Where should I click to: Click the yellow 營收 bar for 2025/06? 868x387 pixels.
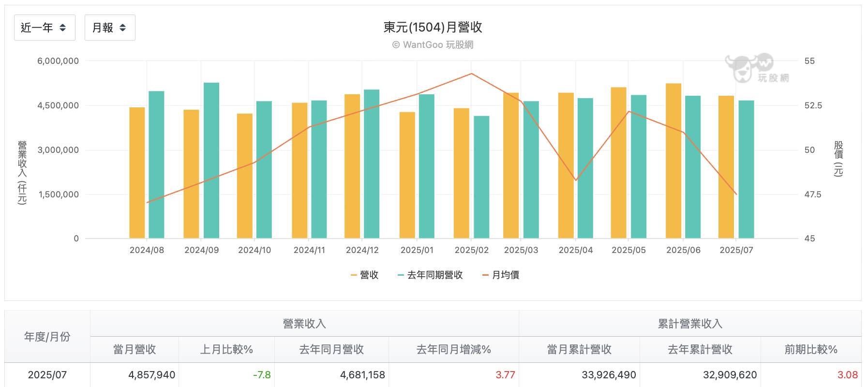pyautogui.click(x=673, y=161)
